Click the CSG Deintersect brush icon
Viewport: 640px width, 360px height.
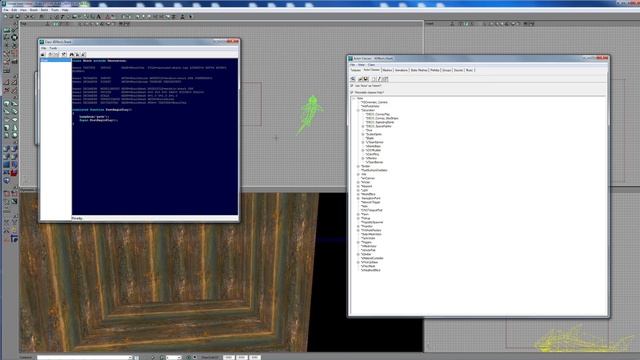pos(14,157)
